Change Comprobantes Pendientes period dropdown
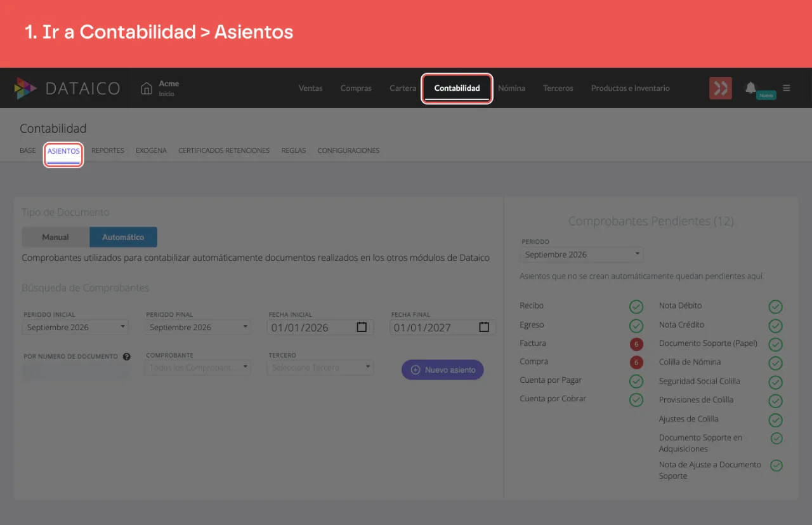 581,255
